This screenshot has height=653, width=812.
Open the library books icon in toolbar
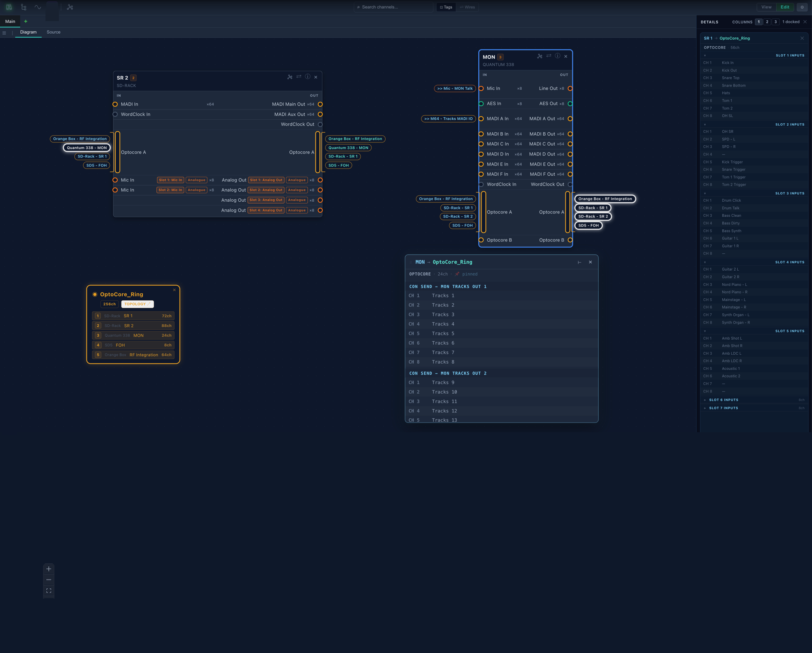coord(9,7)
